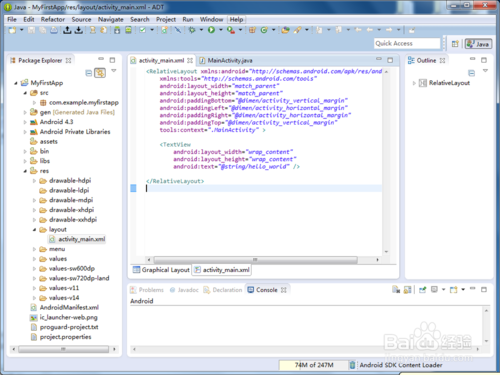This screenshot has width=500, height=375.
Task: Open the File menu
Action: pos(12,19)
